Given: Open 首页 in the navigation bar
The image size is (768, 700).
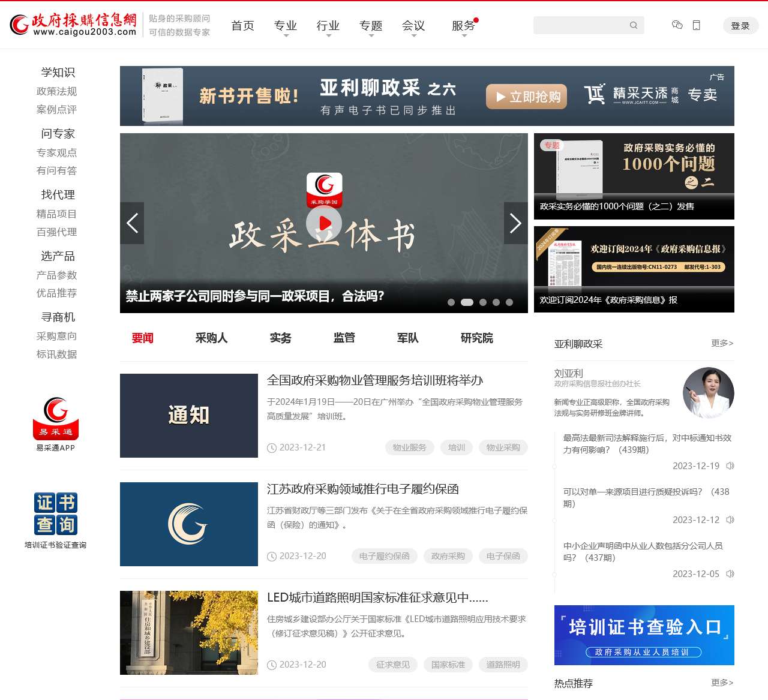Looking at the screenshot, I should tap(243, 26).
